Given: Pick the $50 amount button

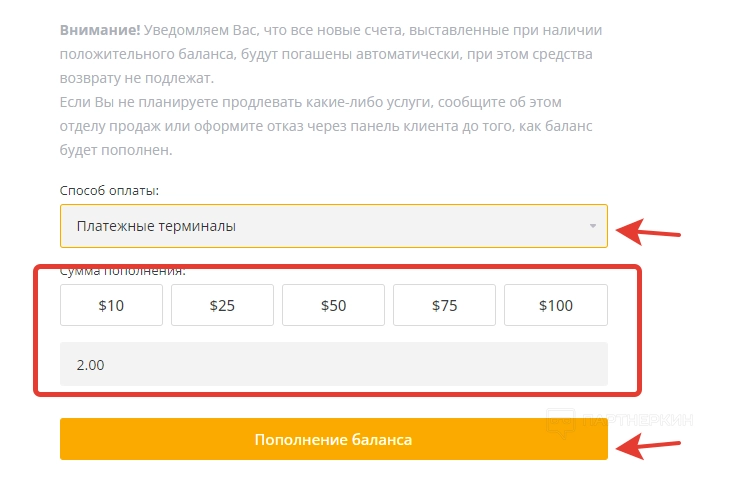Looking at the screenshot, I should coord(333,306).
